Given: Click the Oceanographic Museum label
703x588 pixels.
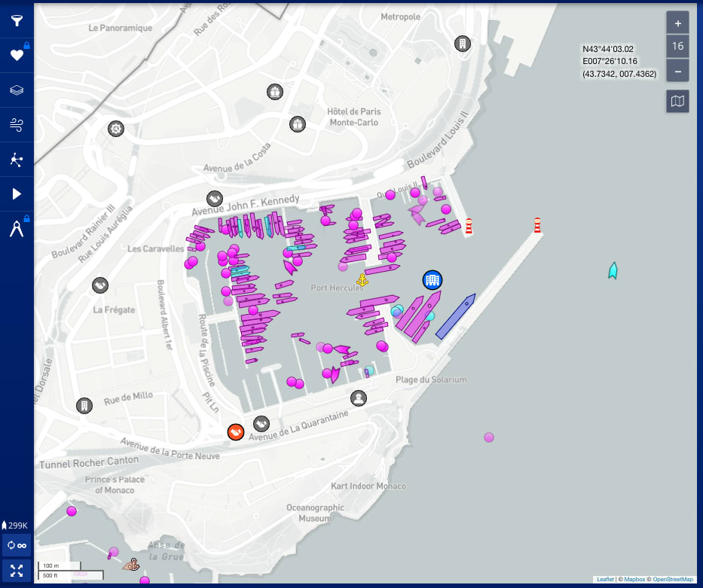Looking at the screenshot, I should tap(315, 513).
